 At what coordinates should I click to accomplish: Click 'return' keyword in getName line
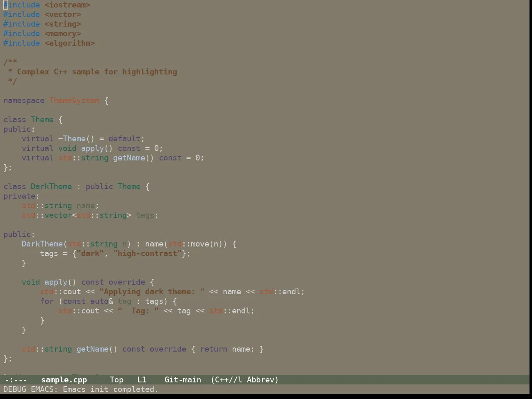coord(214,349)
